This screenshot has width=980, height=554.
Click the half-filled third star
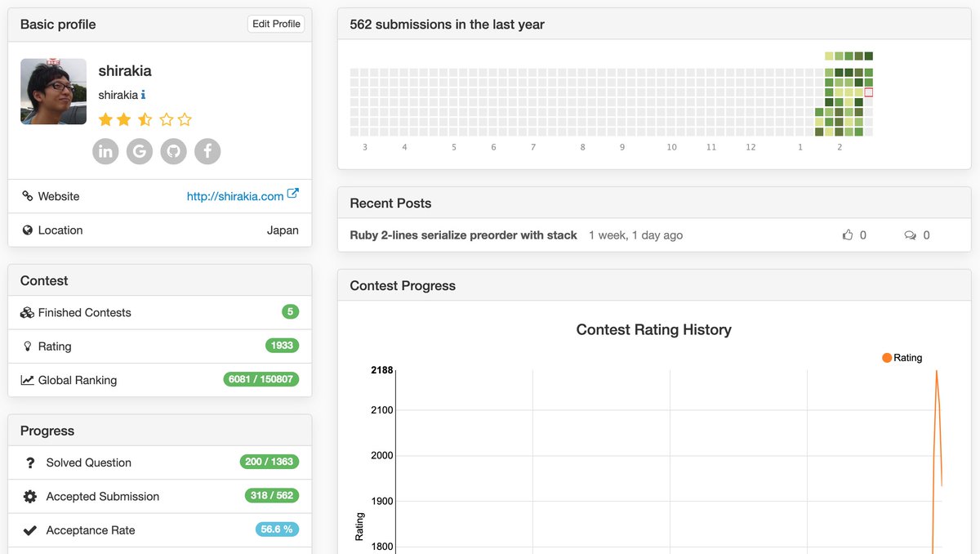click(145, 120)
